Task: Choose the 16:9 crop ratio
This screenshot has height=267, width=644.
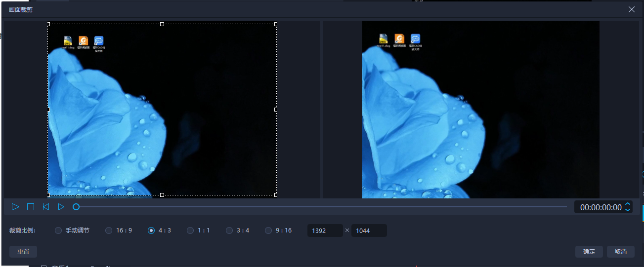Action: [x=109, y=230]
